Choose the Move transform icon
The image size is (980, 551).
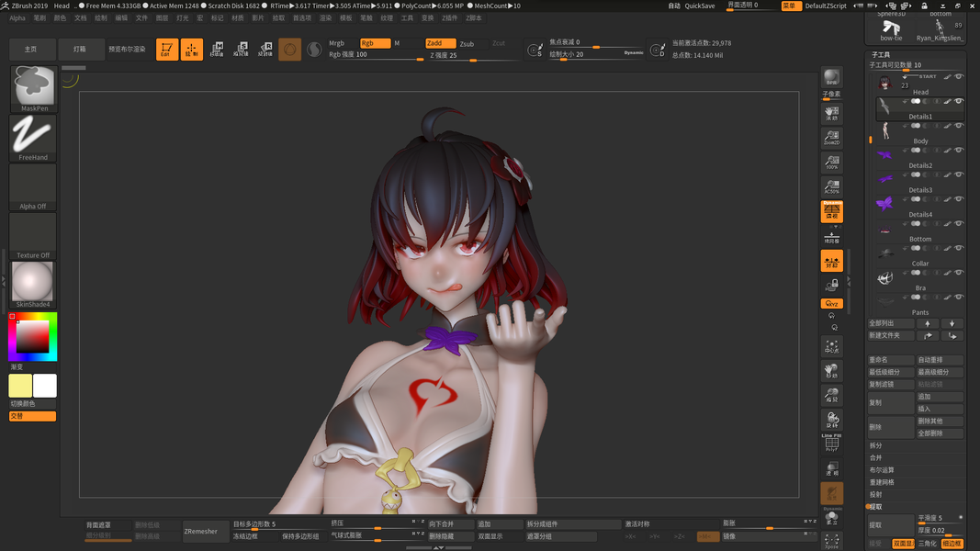pyautogui.click(x=217, y=50)
